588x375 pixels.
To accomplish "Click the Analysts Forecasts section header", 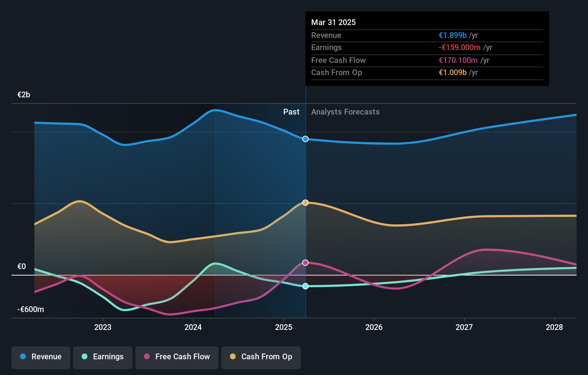I will (x=345, y=112).
